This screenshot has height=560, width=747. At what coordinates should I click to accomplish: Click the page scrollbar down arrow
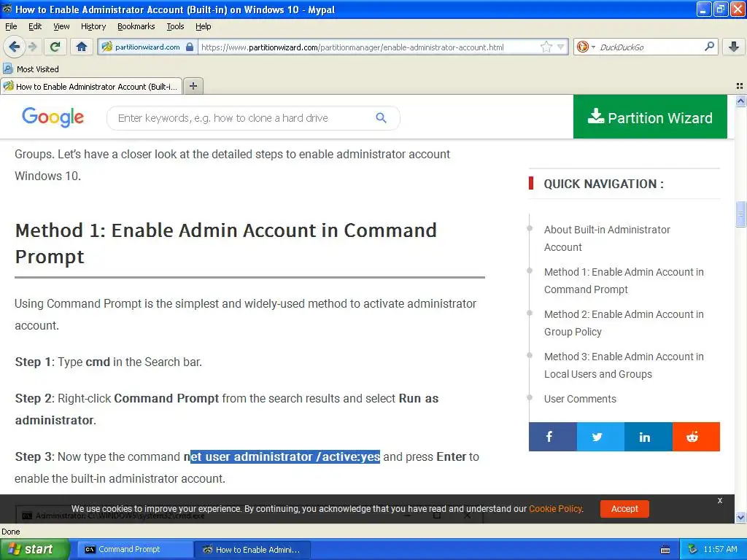(x=740, y=517)
